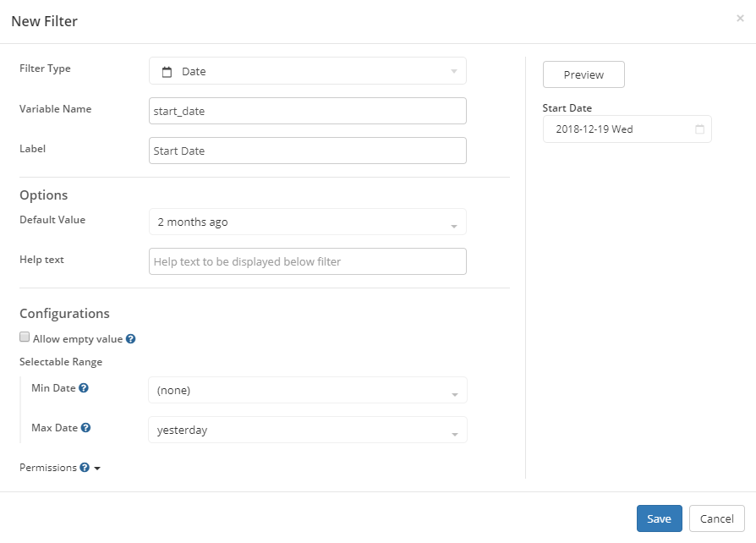Click the calendar icon in Filter Type

pyautogui.click(x=167, y=72)
